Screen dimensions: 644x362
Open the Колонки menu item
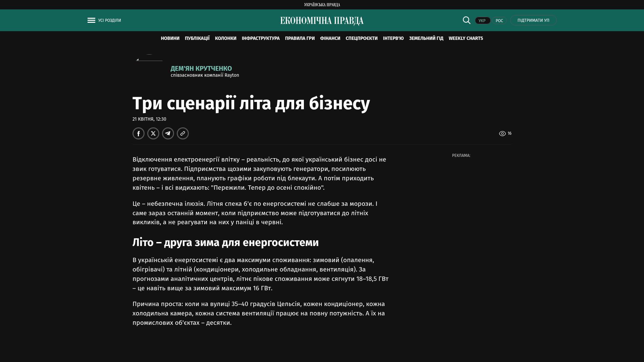point(225,39)
